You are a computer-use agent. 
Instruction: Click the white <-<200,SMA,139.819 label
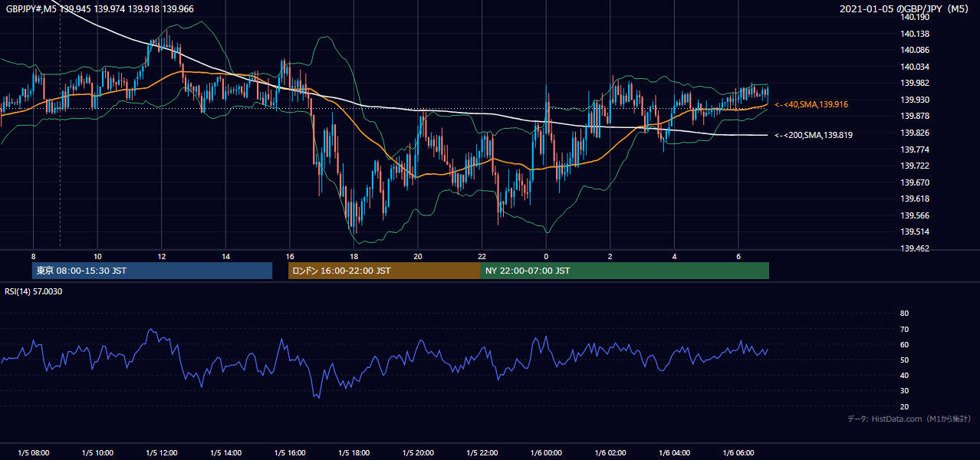coord(813,135)
